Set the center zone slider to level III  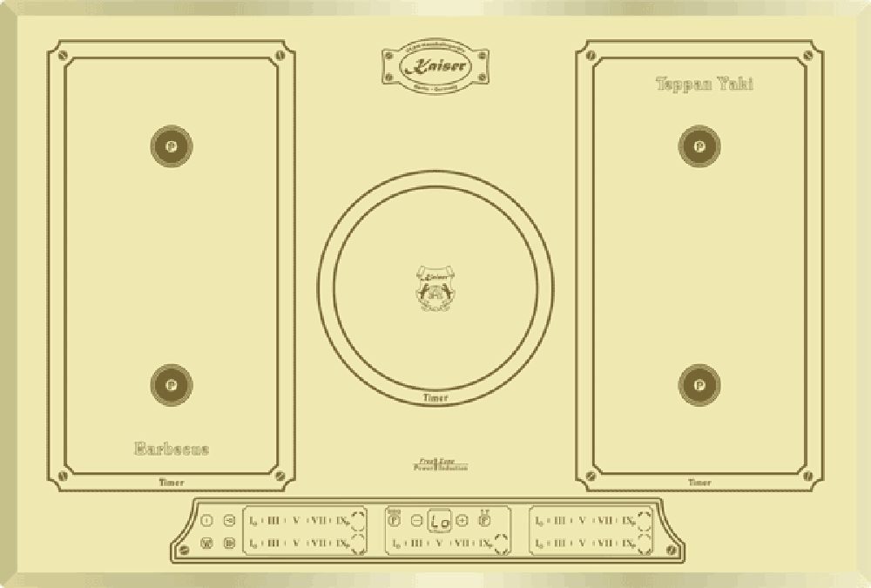[416, 543]
